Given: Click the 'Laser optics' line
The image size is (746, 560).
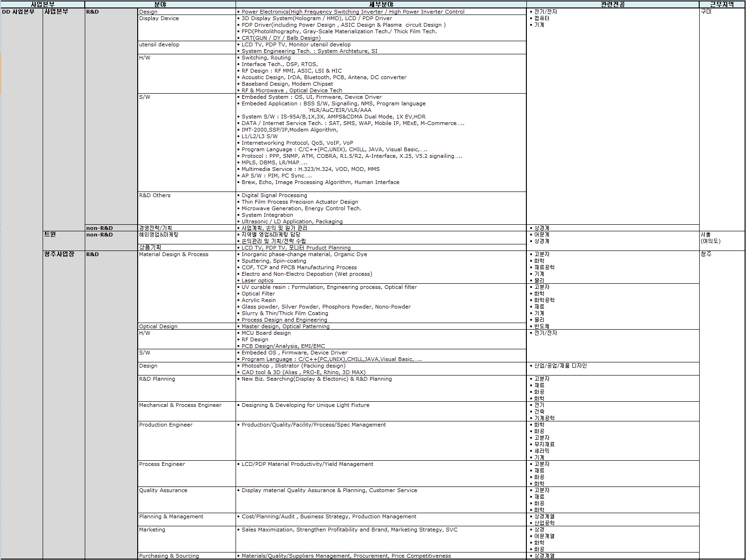Looking at the screenshot, I should (255, 280).
